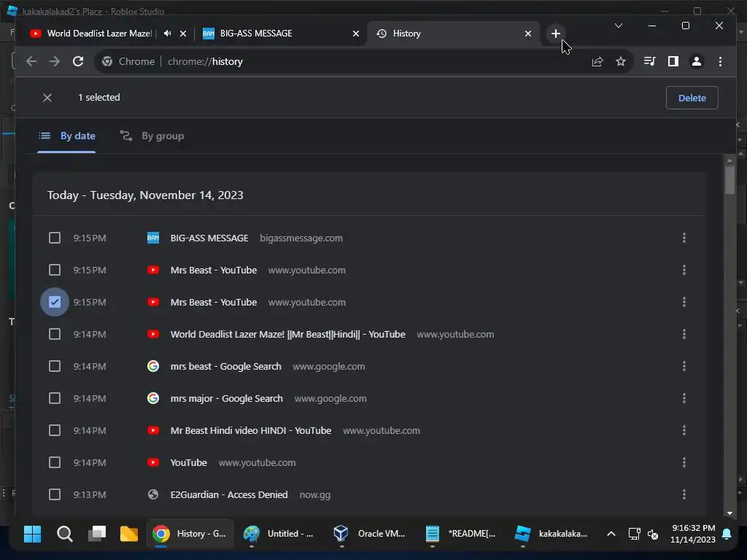This screenshot has width=747, height=560.
Task: Toggle Chrome side panel
Action: click(x=673, y=61)
